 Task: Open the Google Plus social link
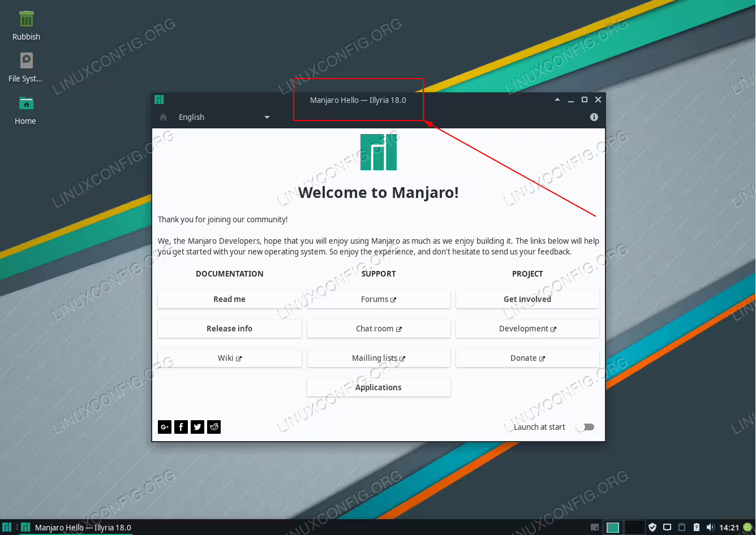pyautogui.click(x=164, y=427)
